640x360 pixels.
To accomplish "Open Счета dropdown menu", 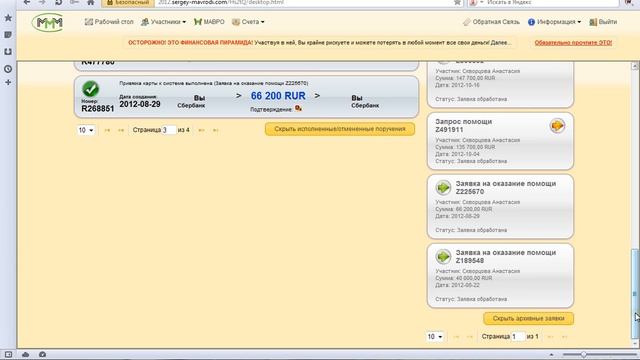I will click(248, 22).
